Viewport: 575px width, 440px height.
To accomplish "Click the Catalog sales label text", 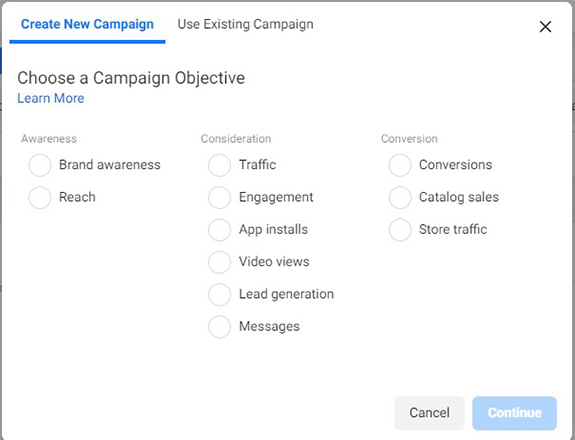I will (459, 197).
